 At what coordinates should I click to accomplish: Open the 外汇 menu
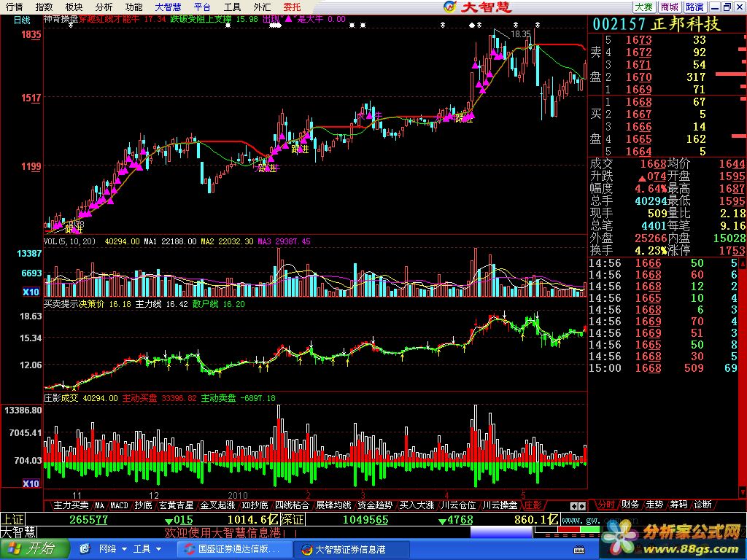(x=262, y=7)
